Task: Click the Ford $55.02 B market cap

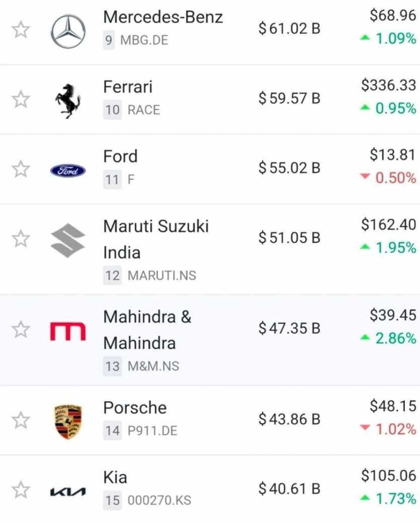Action: tap(289, 168)
